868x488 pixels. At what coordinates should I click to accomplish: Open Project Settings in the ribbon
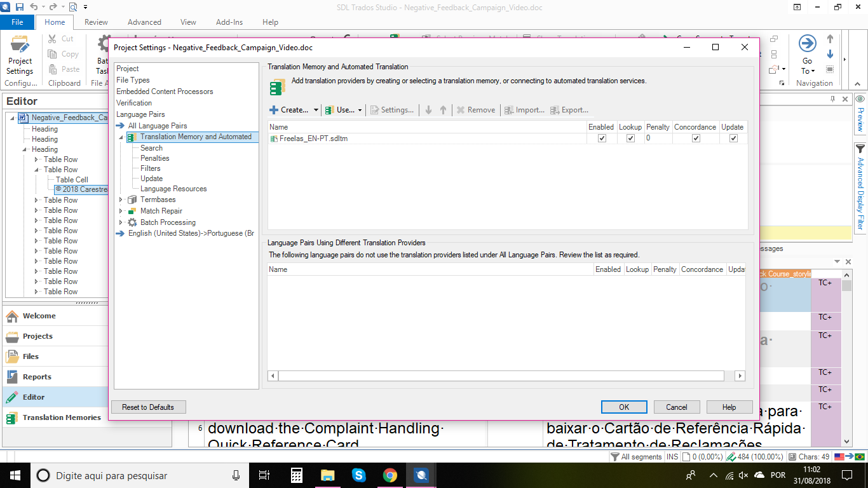pyautogui.click(x=20, y=55)
